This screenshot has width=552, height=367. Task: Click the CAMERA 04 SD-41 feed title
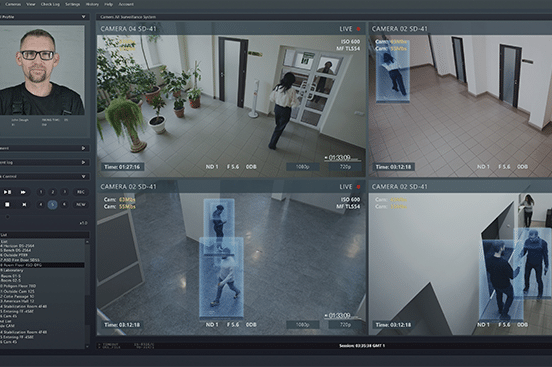128,29
